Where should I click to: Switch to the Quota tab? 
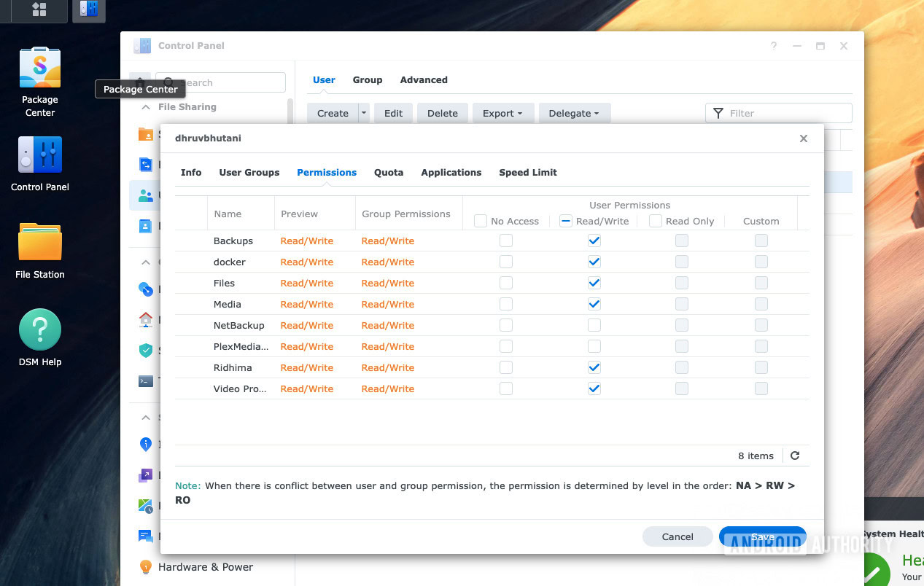[389, 173]
